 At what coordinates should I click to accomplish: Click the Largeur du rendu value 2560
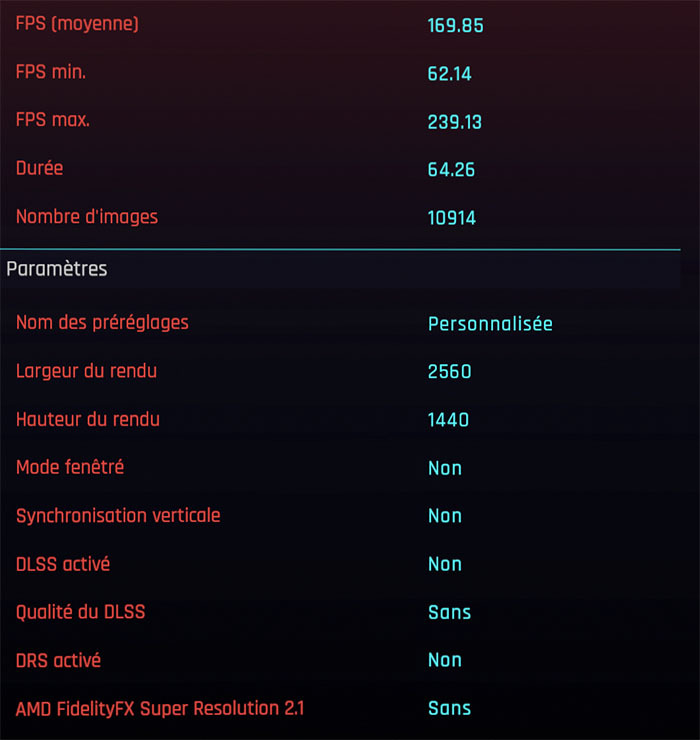449,372
